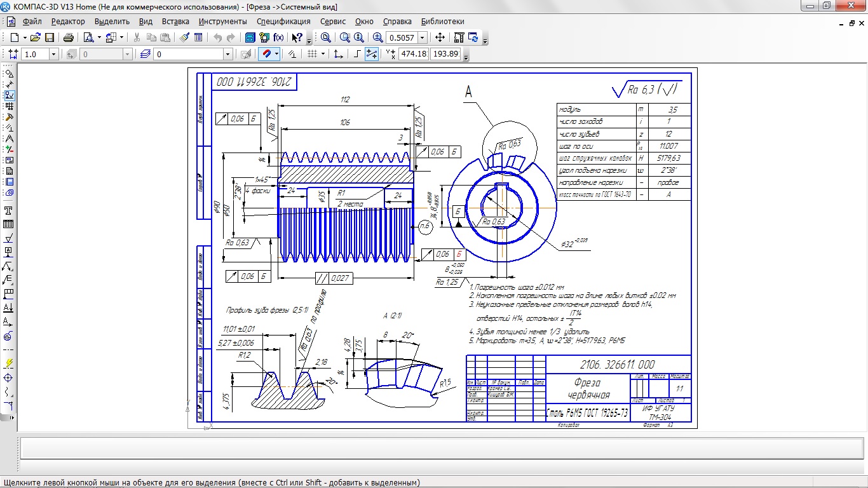
Task: Open the Editing hammer tool in the left toolbar
Action: click(x=9, y=116)
